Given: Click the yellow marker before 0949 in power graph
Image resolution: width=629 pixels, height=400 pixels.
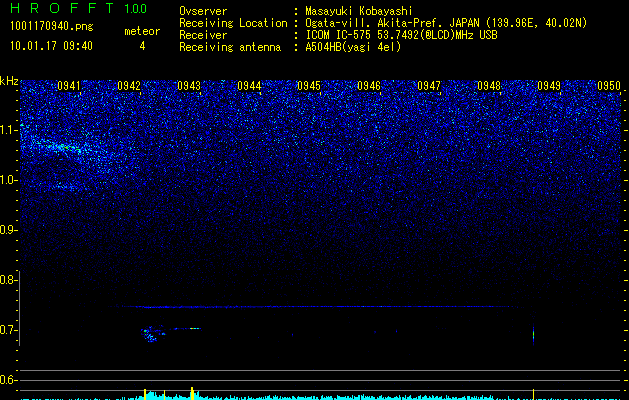Looking at the screenshot, I should 533,394.
